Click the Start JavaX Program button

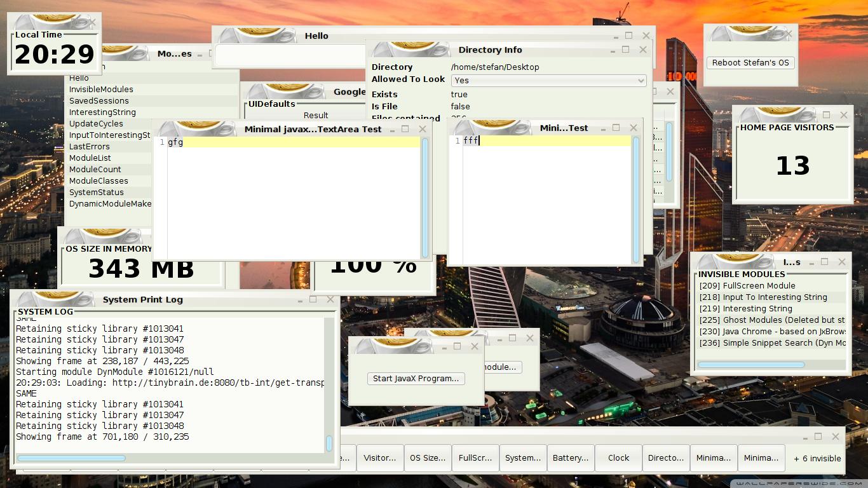[x=416, y=379]
